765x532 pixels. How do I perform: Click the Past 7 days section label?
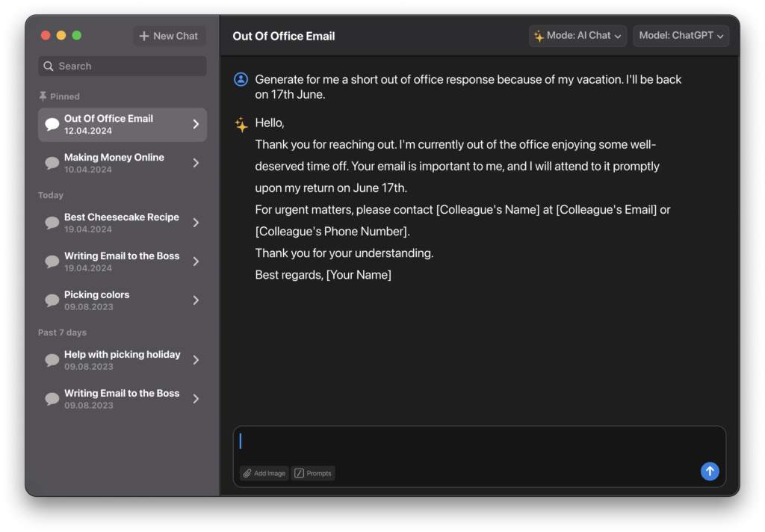pos(62,332)
